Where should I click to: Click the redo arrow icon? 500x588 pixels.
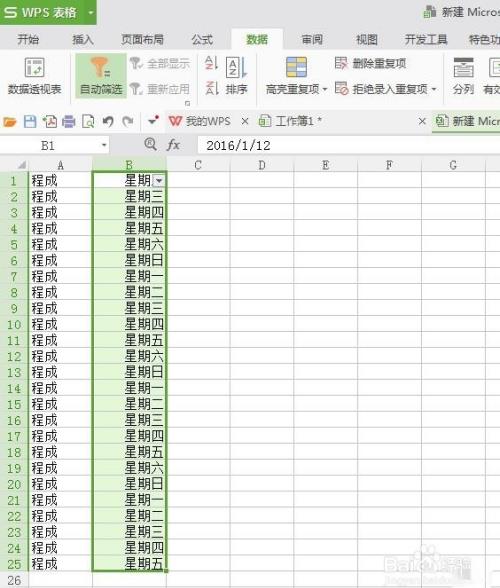(128, 122)
